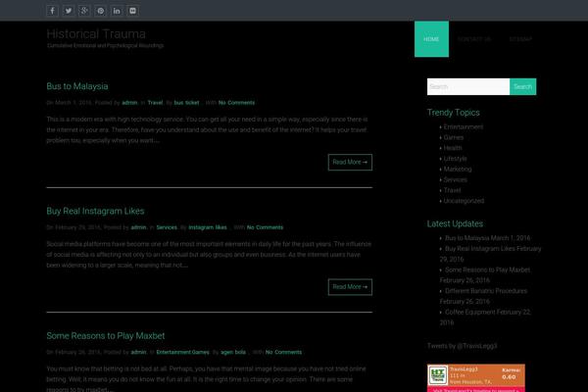The height and width of the screenshot is (392, 588).
Task: Click Read More under Bus to Malaysia
Action: [350, 162]
